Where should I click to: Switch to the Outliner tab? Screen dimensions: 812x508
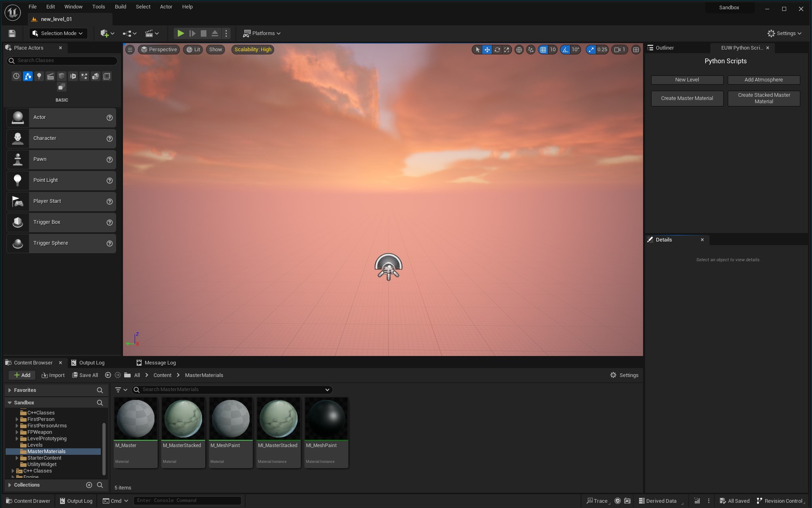point(664,48)
